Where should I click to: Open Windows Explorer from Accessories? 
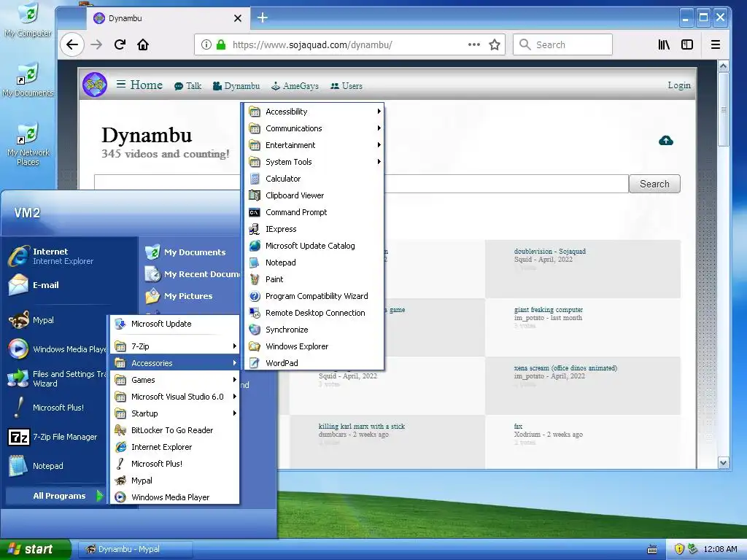point(314,346)
